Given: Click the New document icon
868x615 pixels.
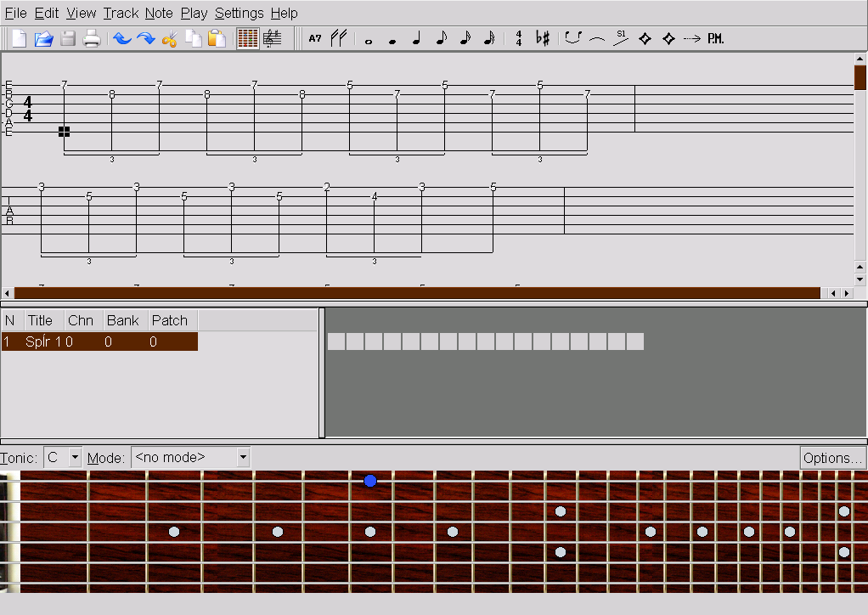Looking at the screenshot, I should point(19,38).
